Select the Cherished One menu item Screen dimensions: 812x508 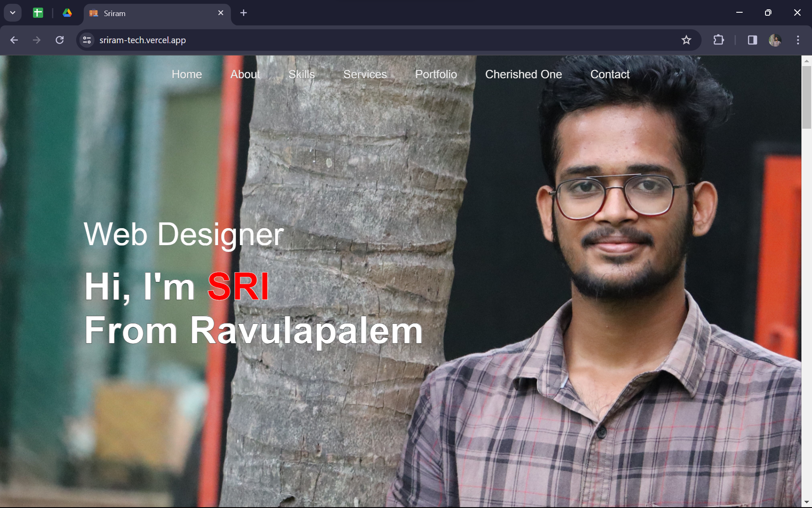(x=524, y=74)
